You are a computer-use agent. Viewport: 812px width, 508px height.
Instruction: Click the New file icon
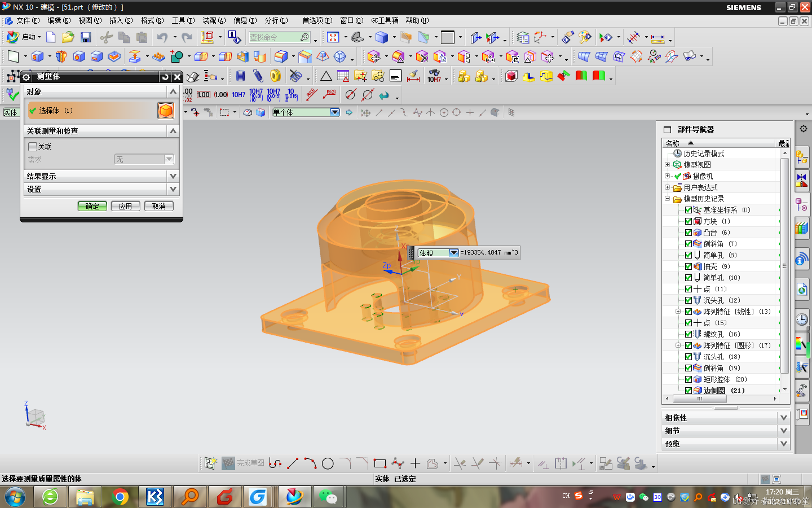(51, 37)
